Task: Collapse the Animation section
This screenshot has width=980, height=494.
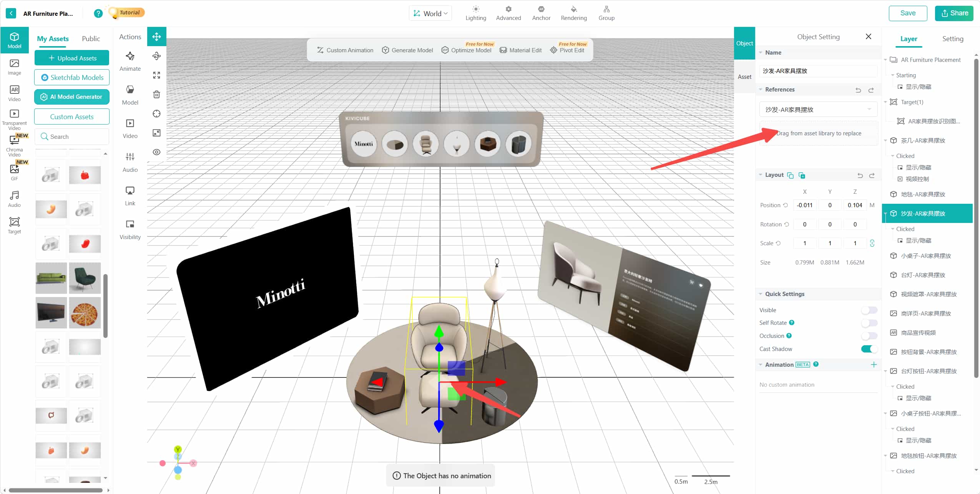Action: [x=761, y=365]
